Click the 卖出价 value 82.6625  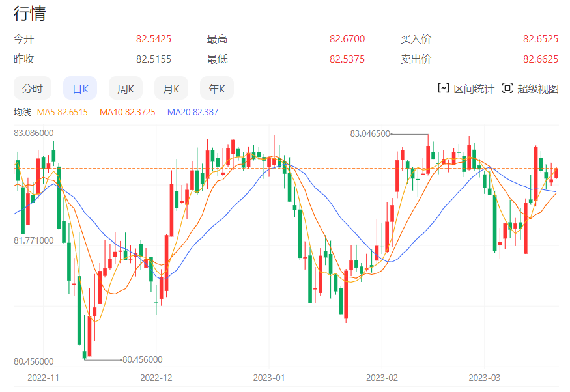coord(541,59)
